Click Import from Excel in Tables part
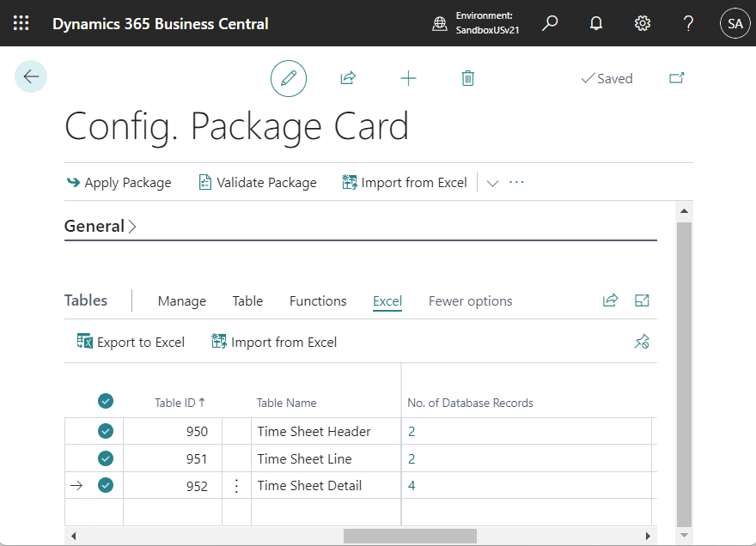 point(274,343)
